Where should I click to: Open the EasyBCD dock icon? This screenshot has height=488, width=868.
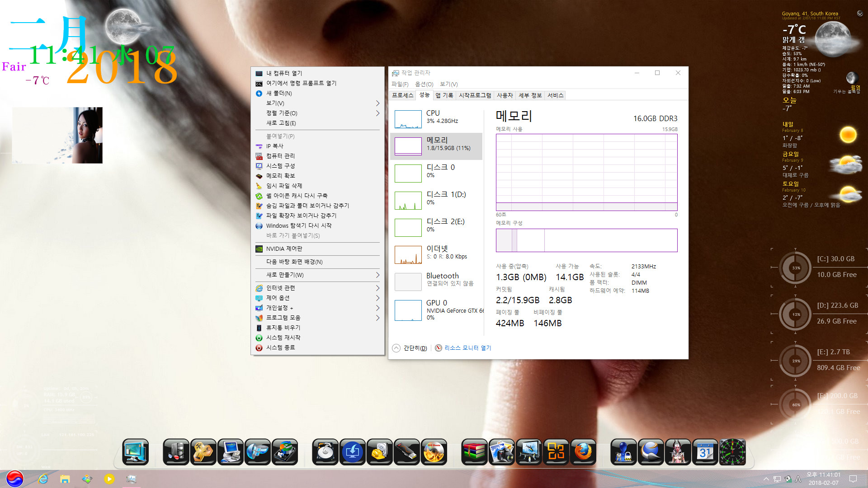click(230, 451)
